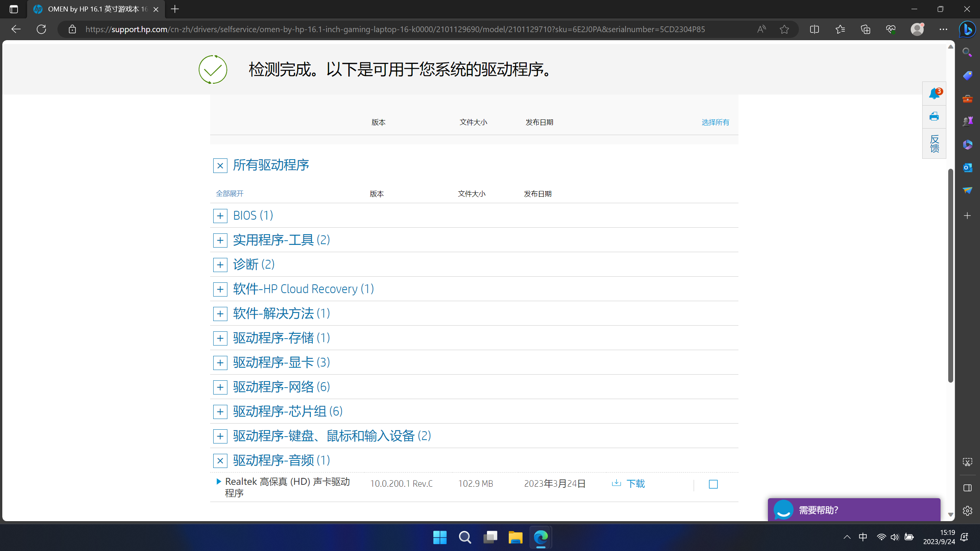Click the refresh page icon

click(x=41, y=29)
